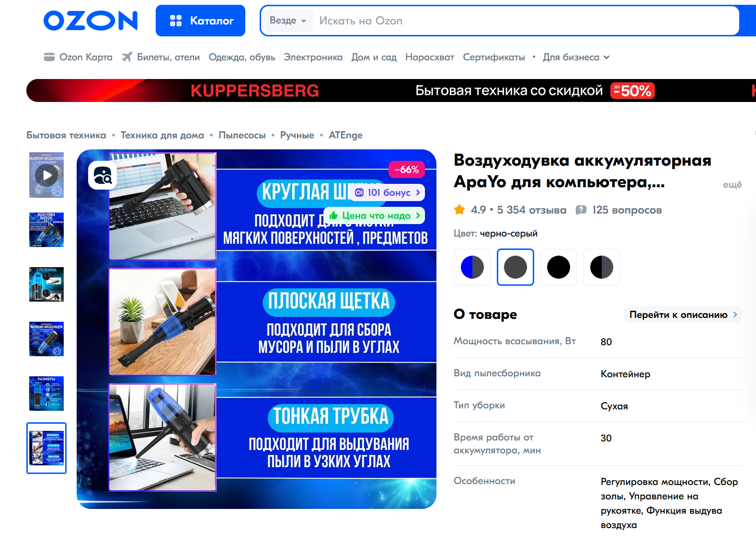Expand the full product title with ещё
This screenshot has width=756, height=541.
pos(732,185)
